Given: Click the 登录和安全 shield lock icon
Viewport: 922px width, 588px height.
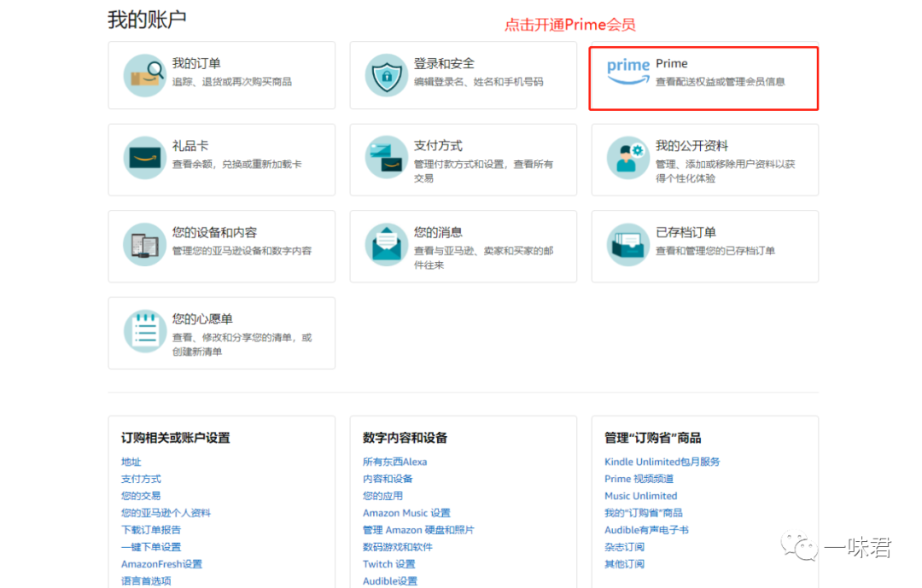Looking at the screenshot, I should click(387, 75).
